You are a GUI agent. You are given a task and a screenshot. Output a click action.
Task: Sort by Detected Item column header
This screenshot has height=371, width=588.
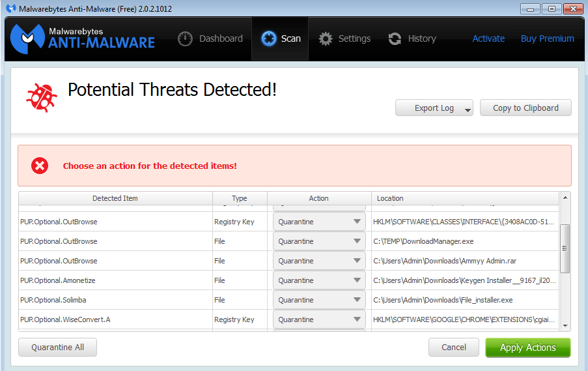[x=115, y=198]
